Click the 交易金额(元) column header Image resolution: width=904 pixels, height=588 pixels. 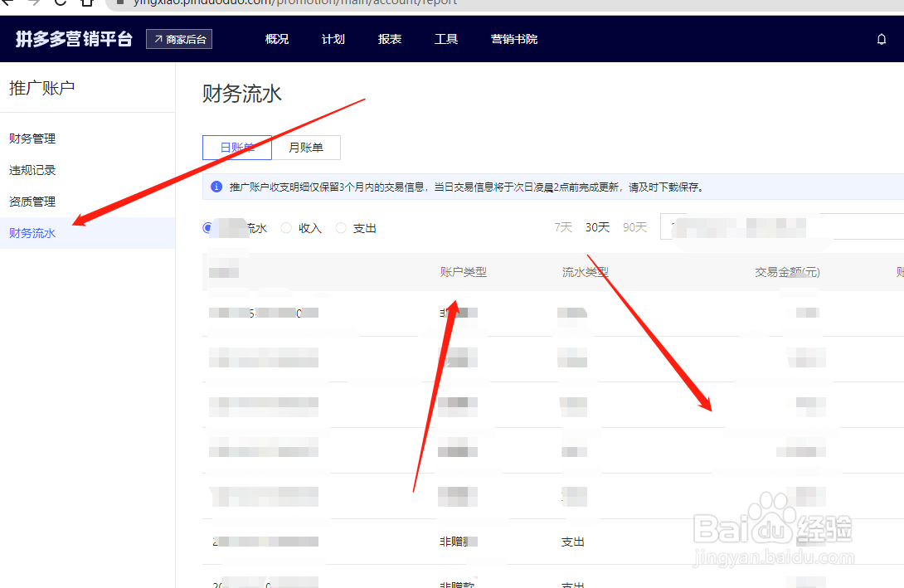click(x=788, y=272)
